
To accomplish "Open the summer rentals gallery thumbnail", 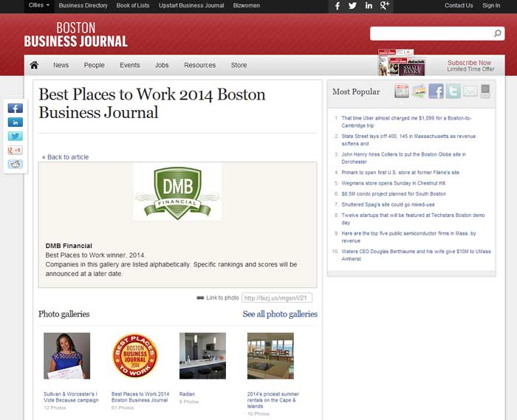I will [271, 356].
